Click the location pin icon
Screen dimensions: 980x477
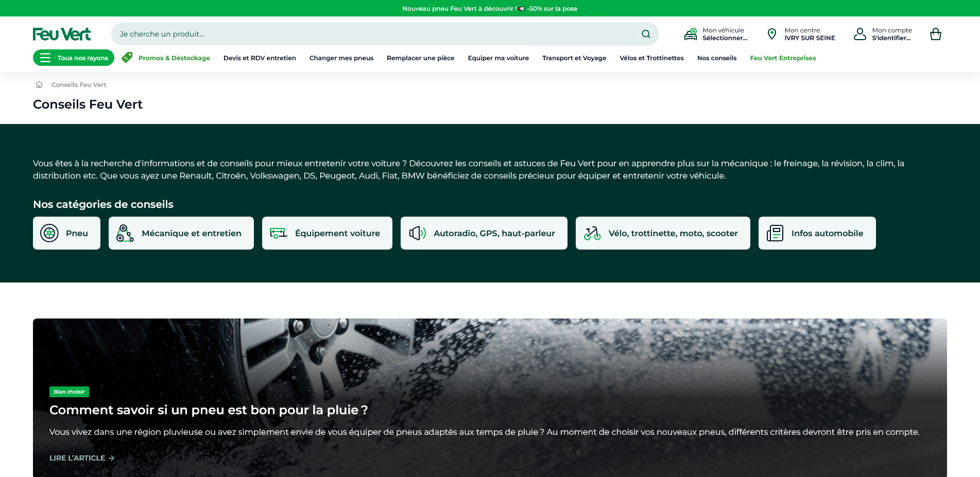[x=771, y=34]
